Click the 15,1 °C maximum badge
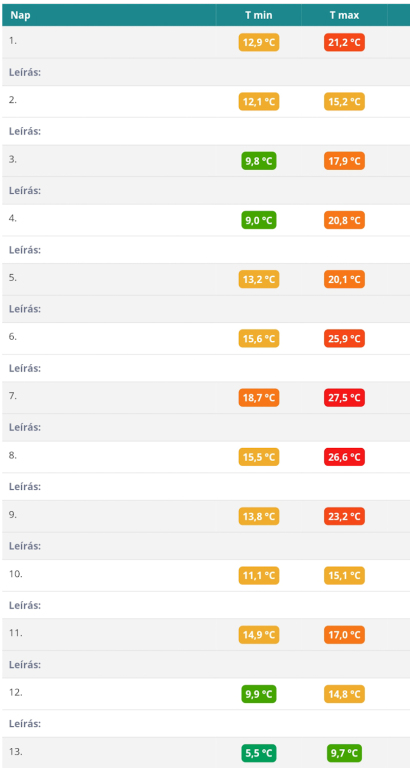This screenshot has width=410, height=768. [344, 575]
